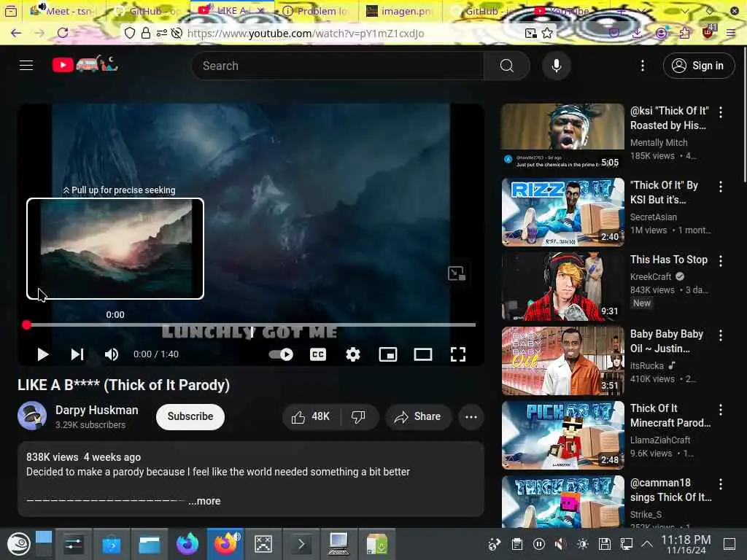Go to the YouTube home logo
The image size is (747, 560).
pyautogui.click(x=85, y=64)
